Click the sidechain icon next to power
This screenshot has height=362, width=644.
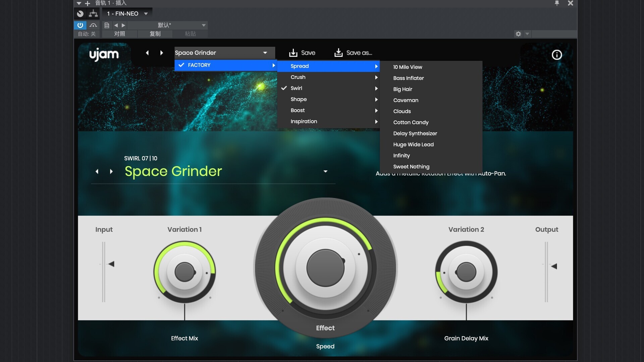pos(93,25)
